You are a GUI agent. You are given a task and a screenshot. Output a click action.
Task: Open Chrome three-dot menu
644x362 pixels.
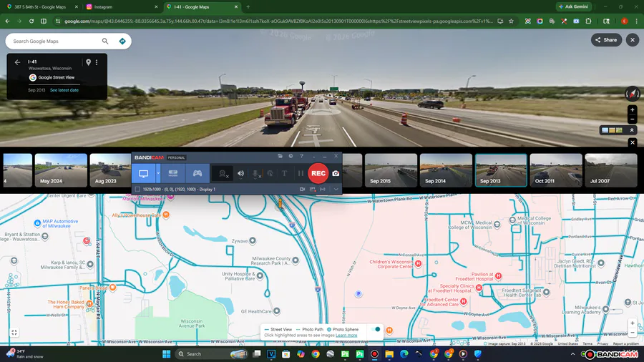coord(637,21)
